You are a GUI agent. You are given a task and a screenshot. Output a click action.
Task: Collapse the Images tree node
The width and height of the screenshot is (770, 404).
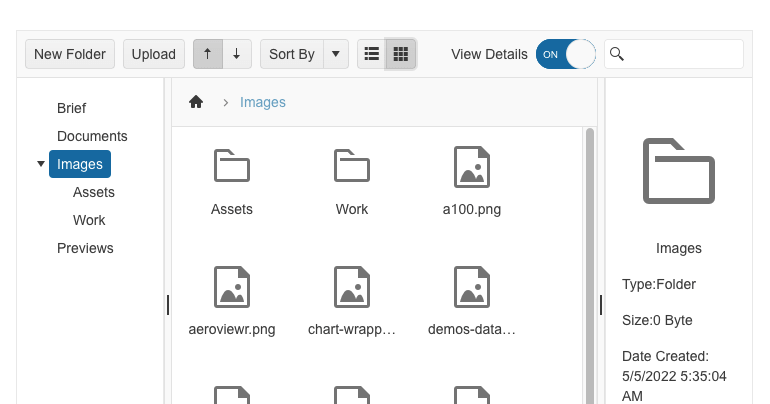coord(41,164)
